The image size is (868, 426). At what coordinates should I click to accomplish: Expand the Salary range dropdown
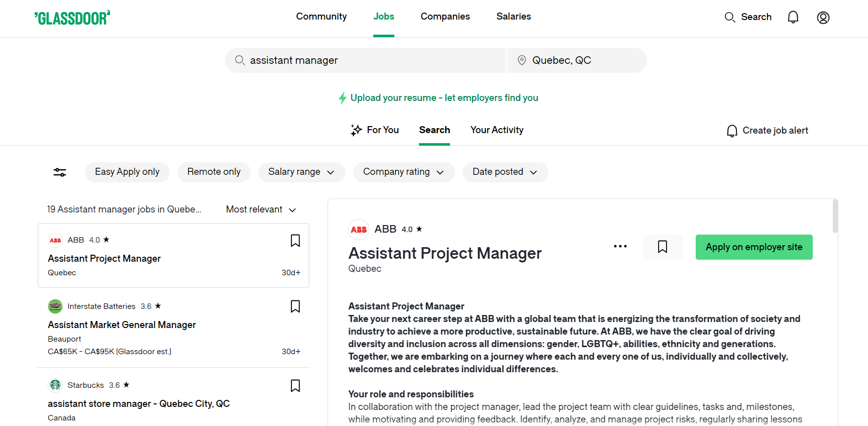301,172
